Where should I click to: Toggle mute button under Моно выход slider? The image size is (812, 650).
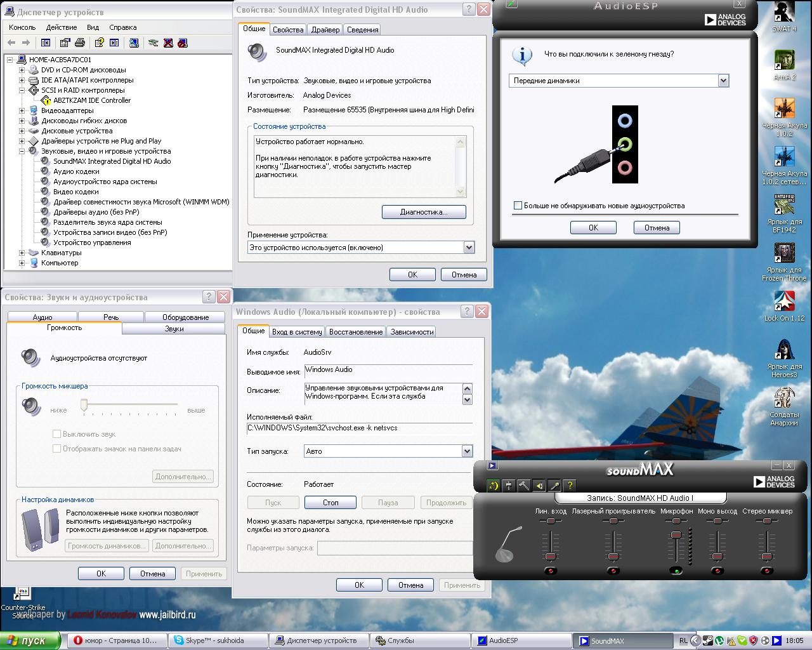717,571
